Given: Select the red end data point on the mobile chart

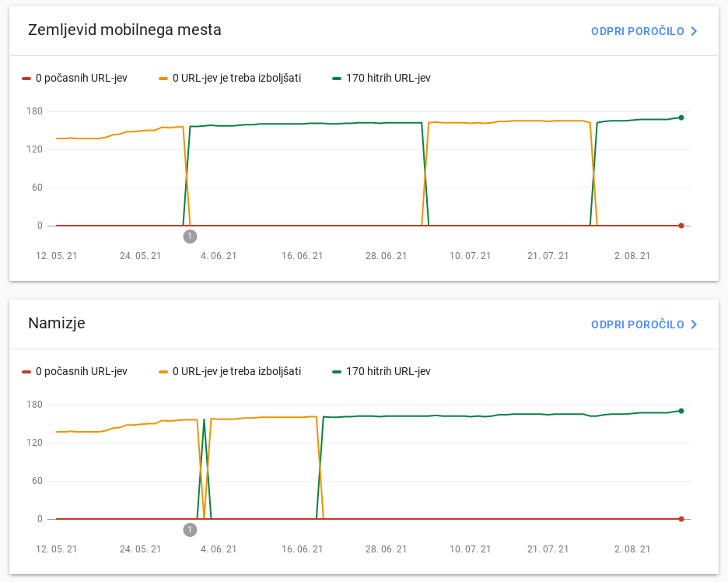Looking at the screenshot, I should click(x=681, y=226).
